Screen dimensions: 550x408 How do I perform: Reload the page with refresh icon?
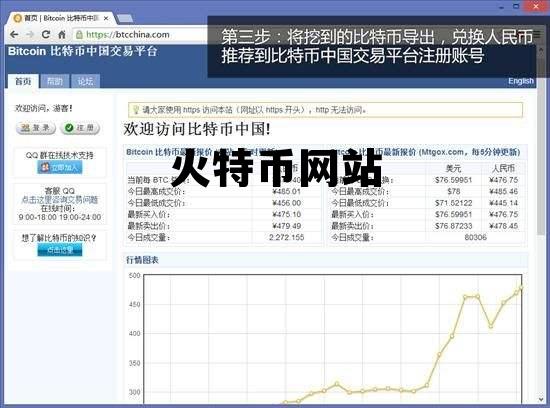tap(46, 34)
